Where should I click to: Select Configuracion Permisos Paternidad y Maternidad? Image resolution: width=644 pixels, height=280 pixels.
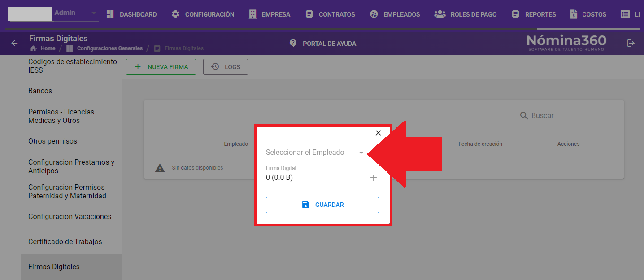click(72, 192)
